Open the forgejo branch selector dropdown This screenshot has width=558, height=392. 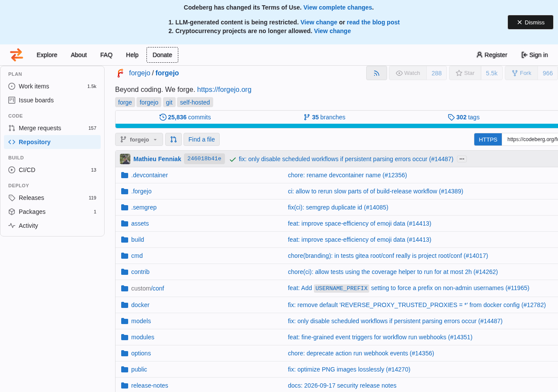click(x=139, y=139)
